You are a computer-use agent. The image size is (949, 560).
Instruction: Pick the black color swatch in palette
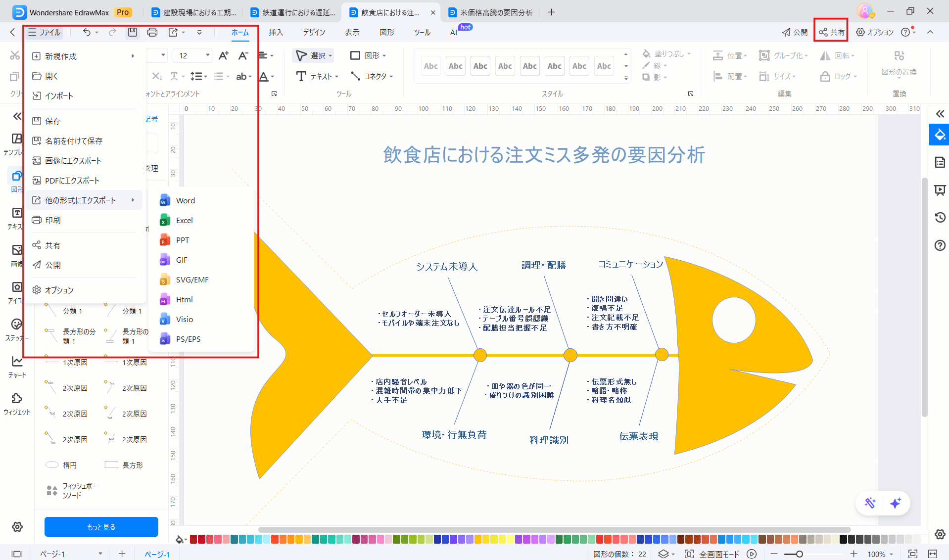[x=843, y=539]
